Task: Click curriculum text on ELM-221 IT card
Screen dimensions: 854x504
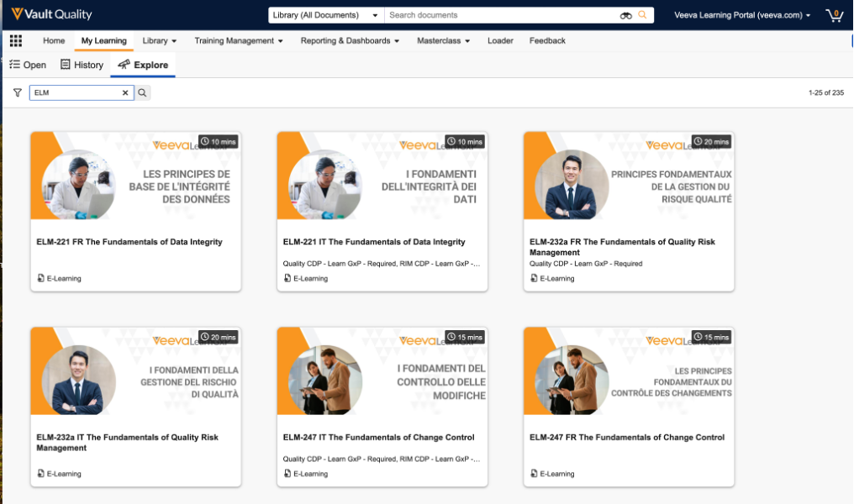Action: coord(382,264)
